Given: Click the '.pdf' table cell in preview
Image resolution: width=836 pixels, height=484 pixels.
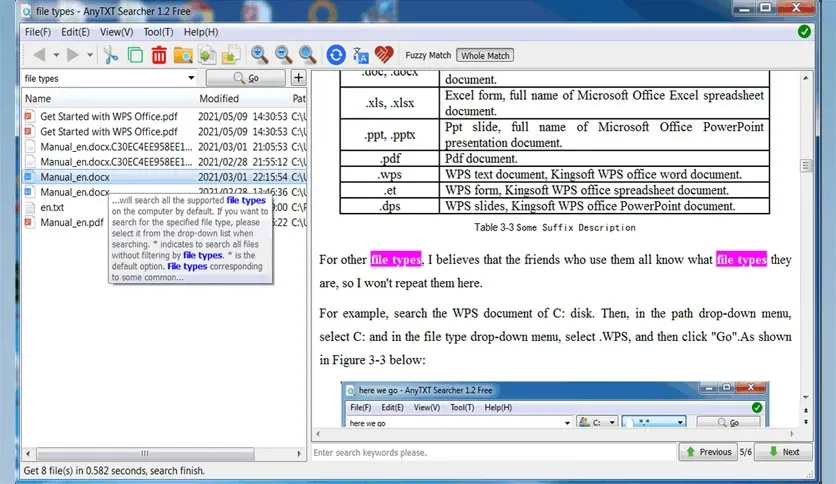Looking at the screenshot, I should click(390, 158).
